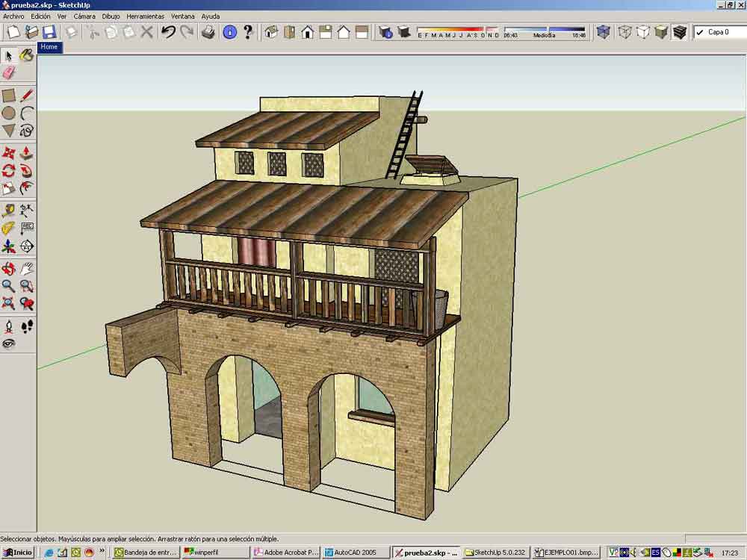Pick the pink Eraser tool
This screenshot has width=747, height=560.
(x=9, y=72)
